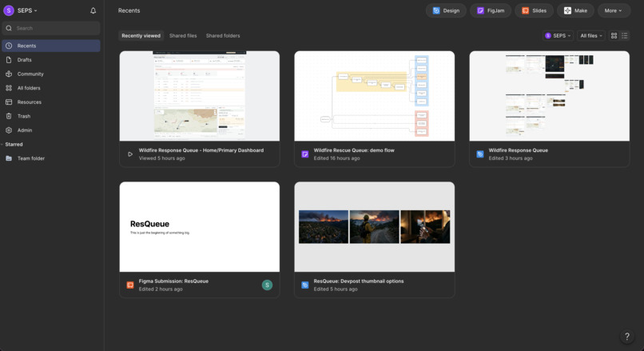Switch to Shared folders tab
Viewport: 644px width, 351px height.
click(x=223, y=36)
